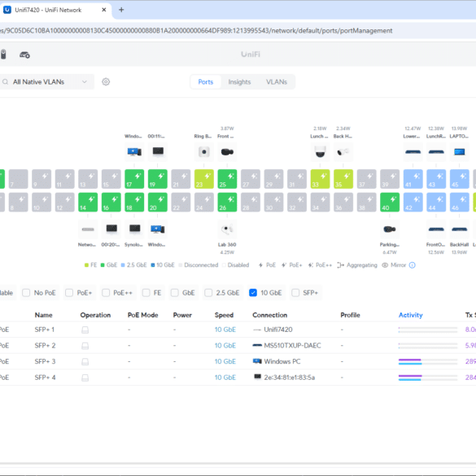Open the All Native VLANs dropdown

click(46, 81)
